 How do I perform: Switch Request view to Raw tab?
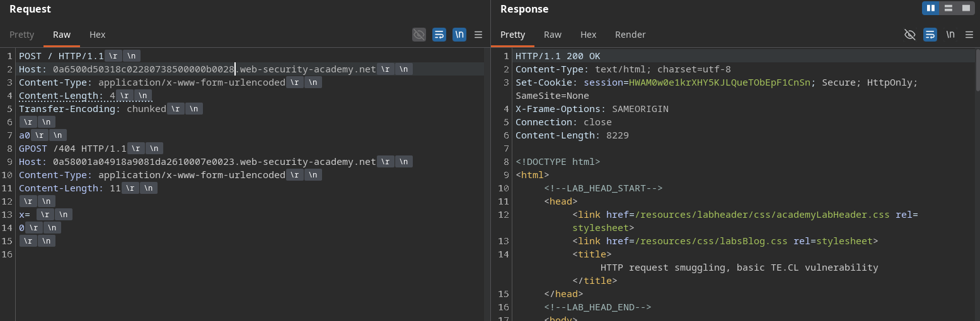(62, 35)
